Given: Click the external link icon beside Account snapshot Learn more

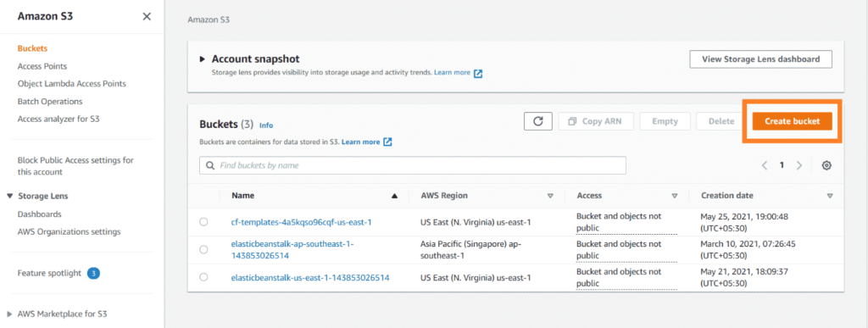Looking at the screenshot, I should [x=478, y=73].
